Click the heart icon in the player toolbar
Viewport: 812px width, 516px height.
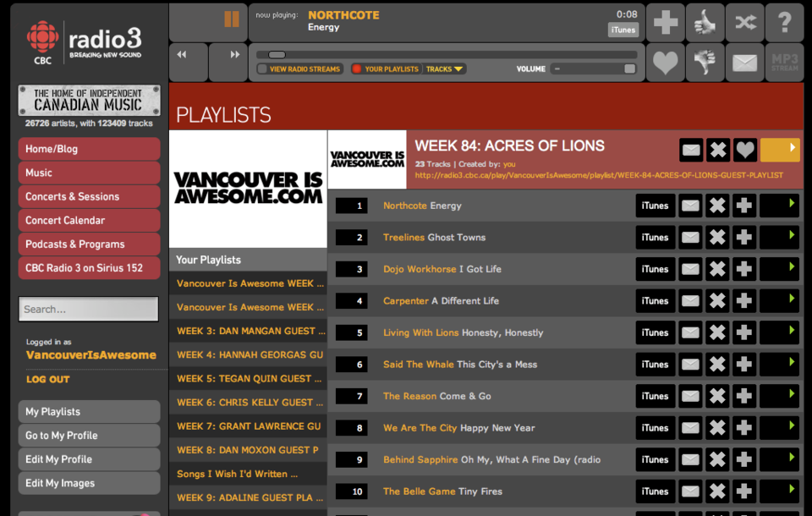[x=666, y=62]
